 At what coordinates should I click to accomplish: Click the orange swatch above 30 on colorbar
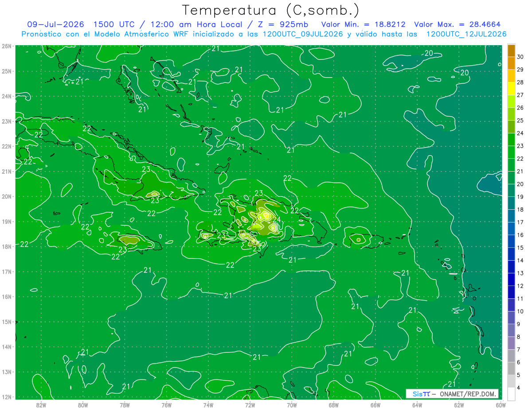click(x=511, y=51)
